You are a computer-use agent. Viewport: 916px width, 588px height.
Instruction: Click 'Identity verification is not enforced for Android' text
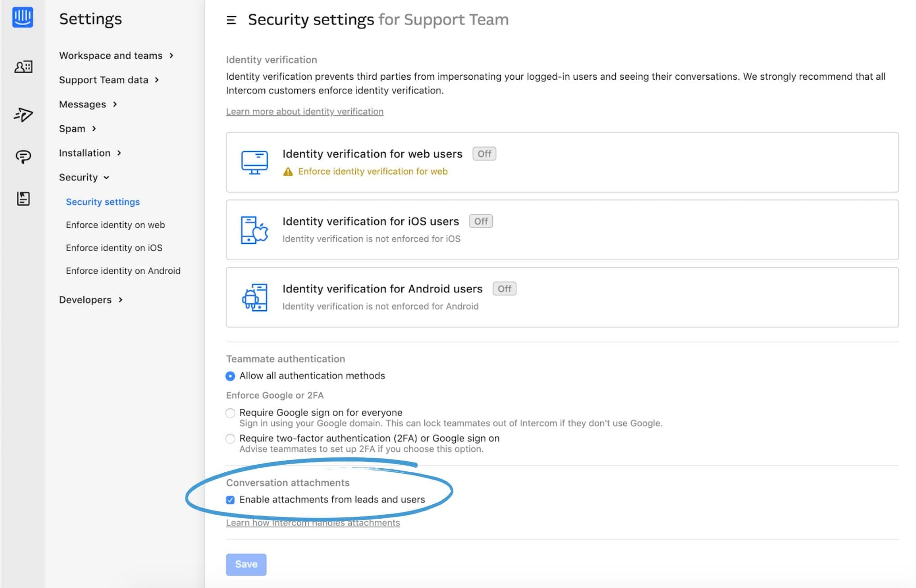tap(381, 307)
